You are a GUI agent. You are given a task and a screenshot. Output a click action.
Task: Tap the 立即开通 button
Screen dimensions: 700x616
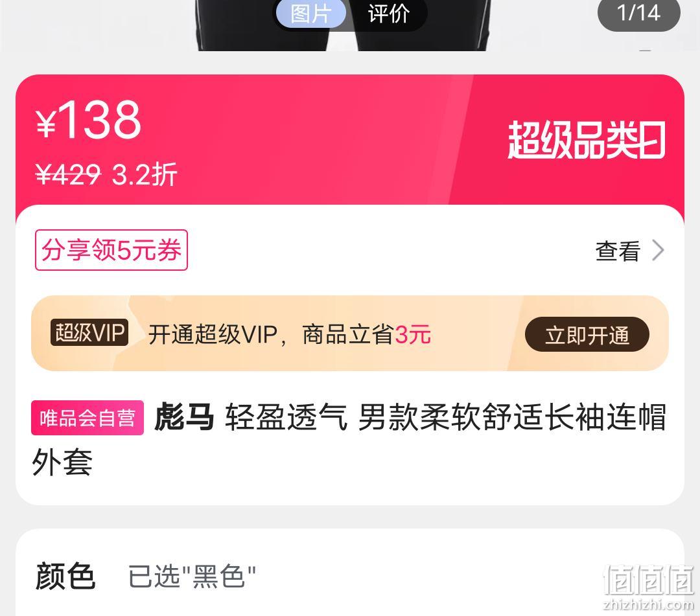click(x=587, y=334)
